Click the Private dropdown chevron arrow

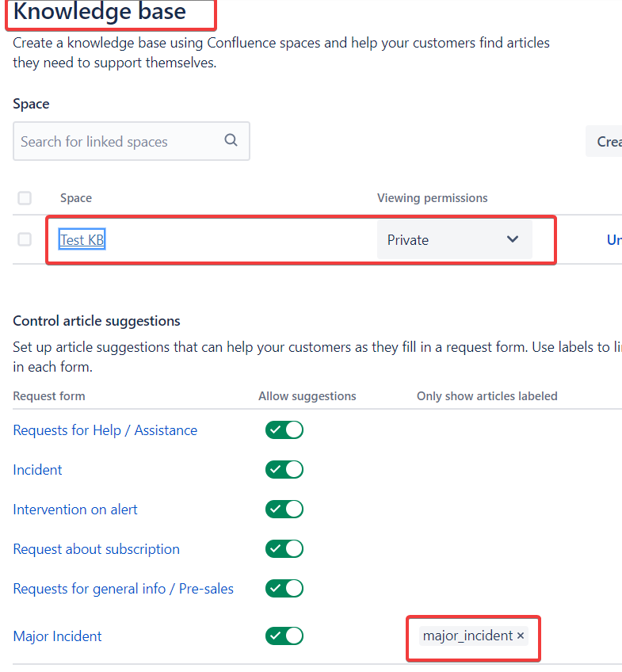pyautogui.click(x=513, y=239)
